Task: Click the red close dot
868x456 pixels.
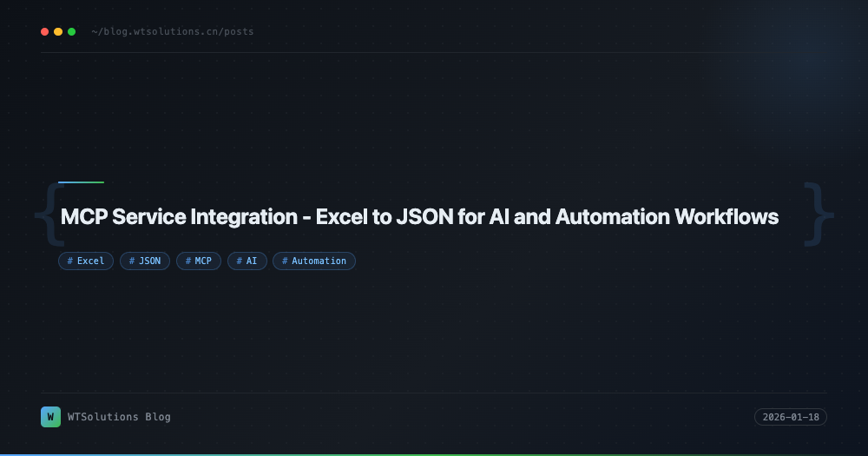Action: (x=45, y=31)
